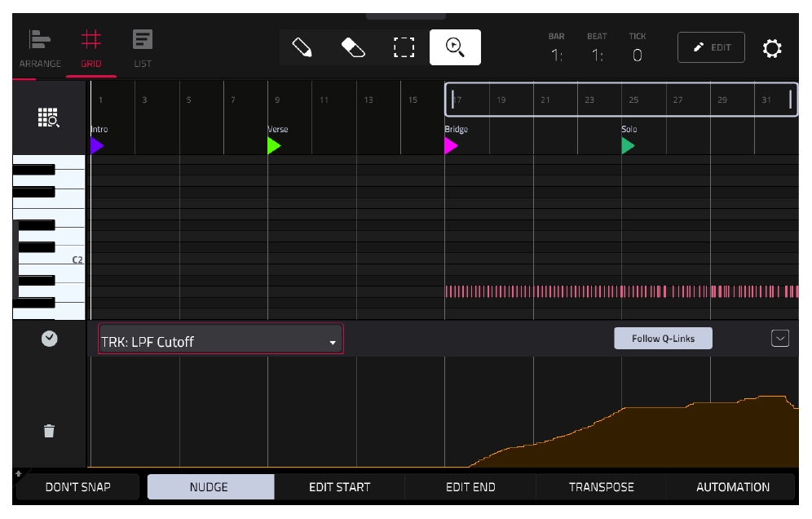Select Edit End mode

coord(470,487)
